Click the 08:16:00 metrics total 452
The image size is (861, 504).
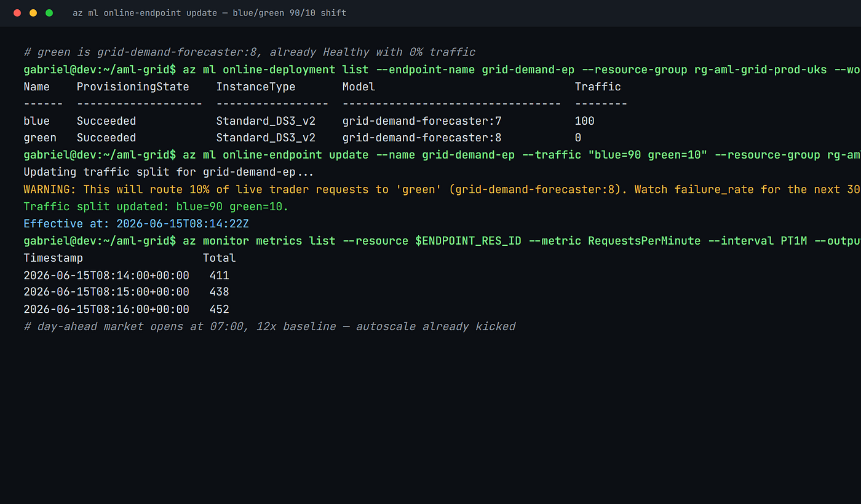(x=219, y=309)
